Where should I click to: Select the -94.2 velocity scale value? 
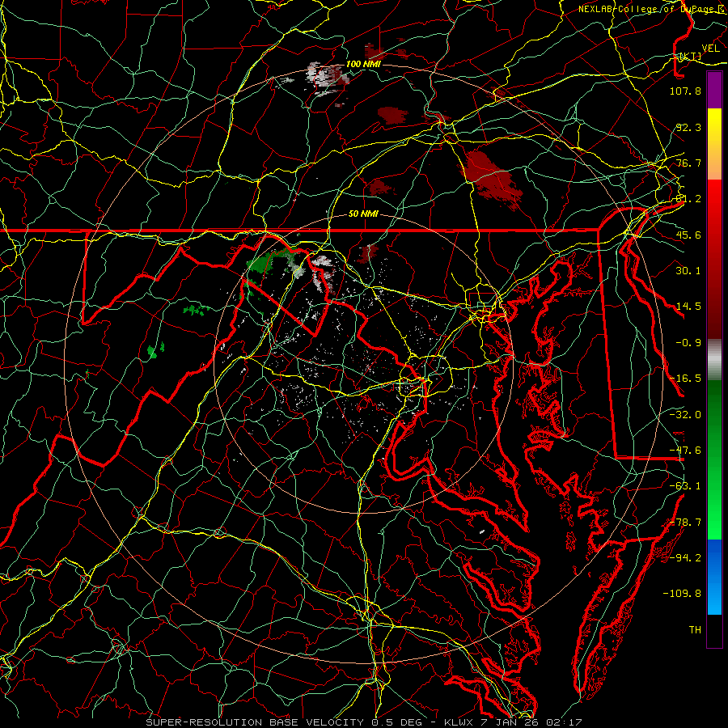point(685,557)
